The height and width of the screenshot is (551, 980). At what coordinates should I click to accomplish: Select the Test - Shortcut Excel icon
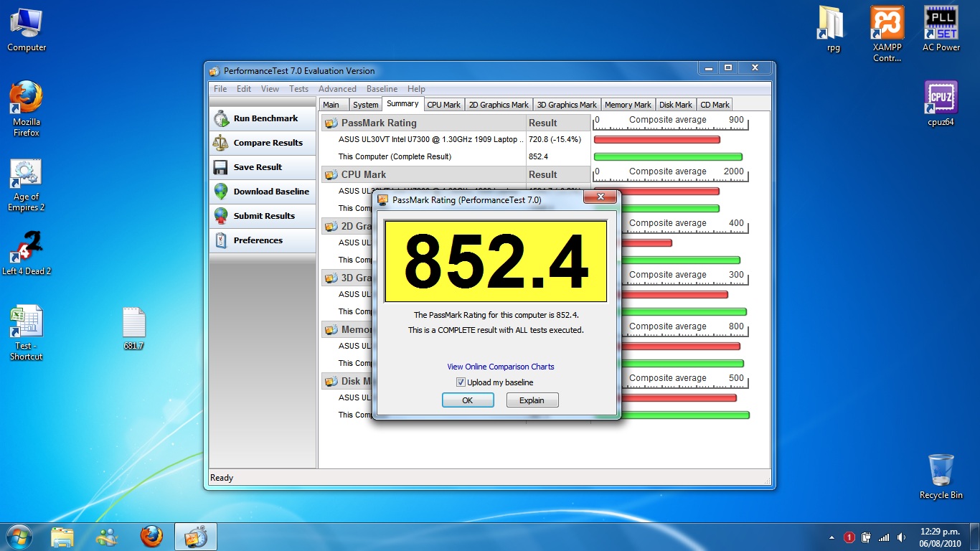pos(27,333)
